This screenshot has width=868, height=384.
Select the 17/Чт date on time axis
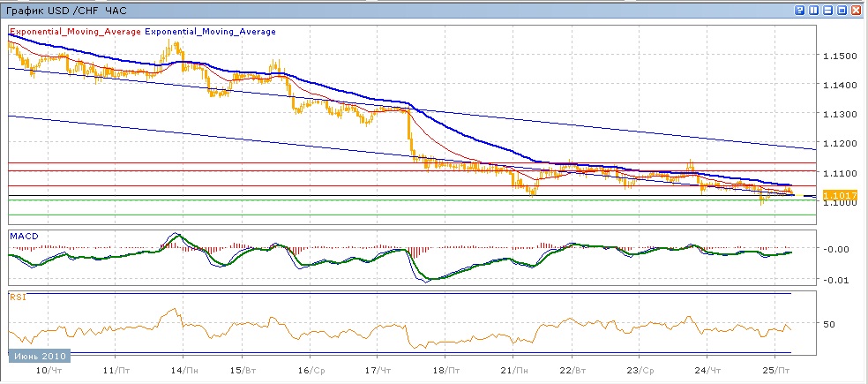click(x=377, y=372)
